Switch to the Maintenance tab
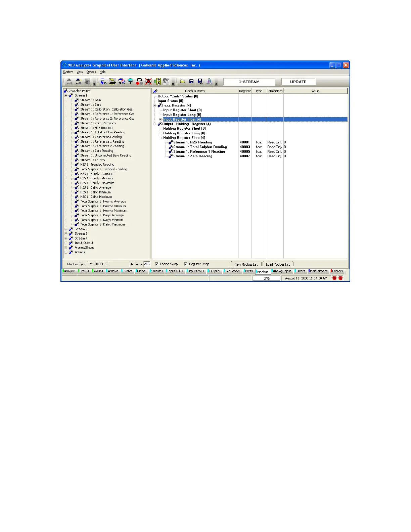This screenshot has width=411, height=532. [x=319, y=271]
